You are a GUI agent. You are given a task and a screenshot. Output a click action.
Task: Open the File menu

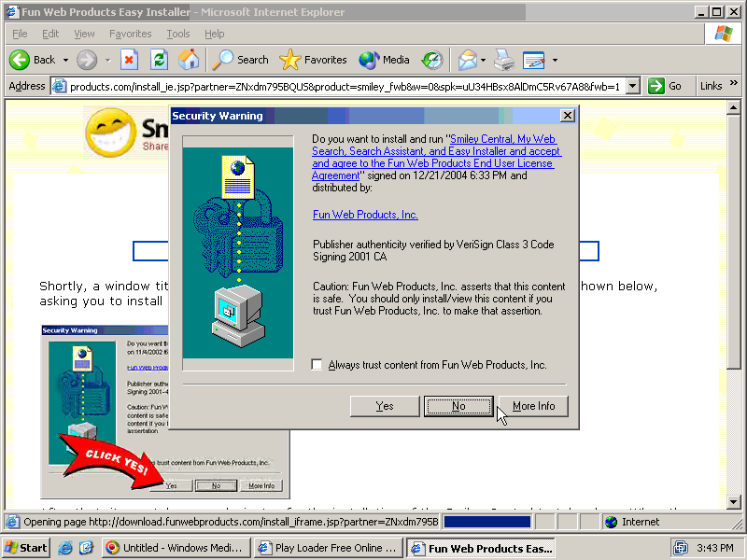point(20,34)
